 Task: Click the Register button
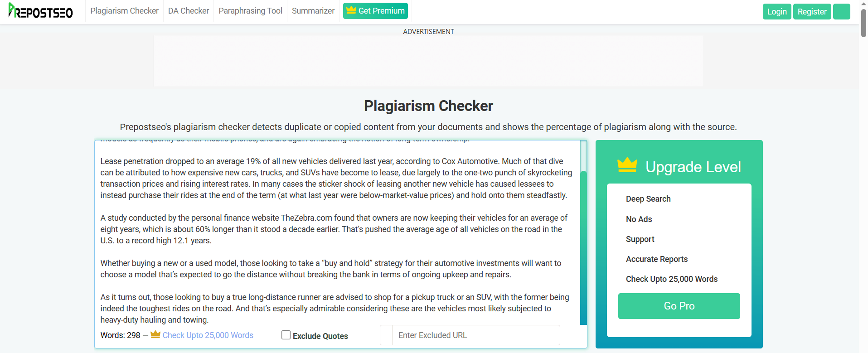[812, 12]
